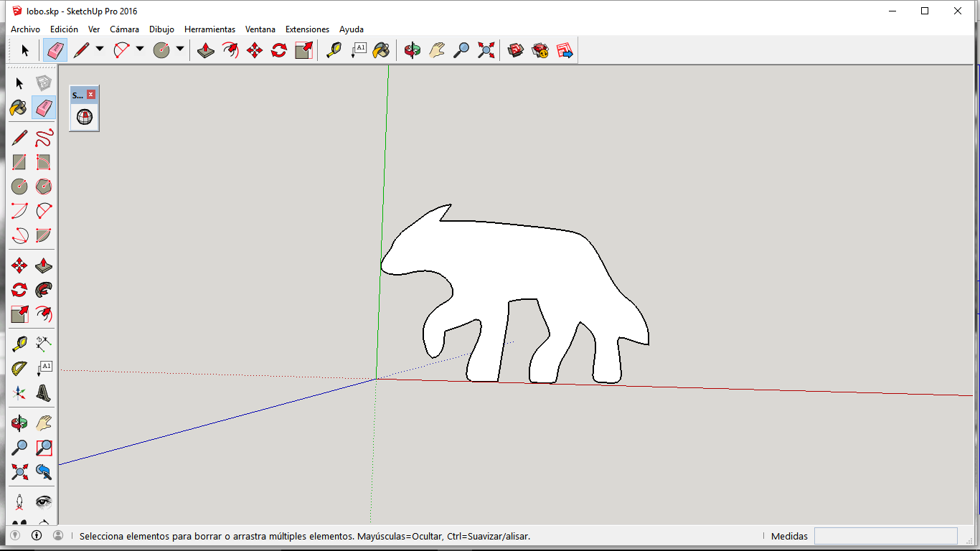
Task: Select Paint Bucket tool in top toolbar
Action: (382, 50)
